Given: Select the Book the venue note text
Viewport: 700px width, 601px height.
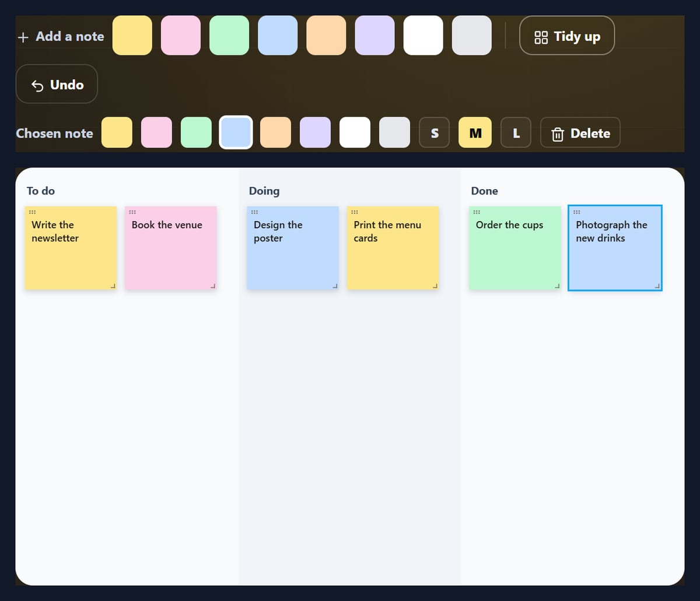Looking at the screenshot, I should [167, 225].
